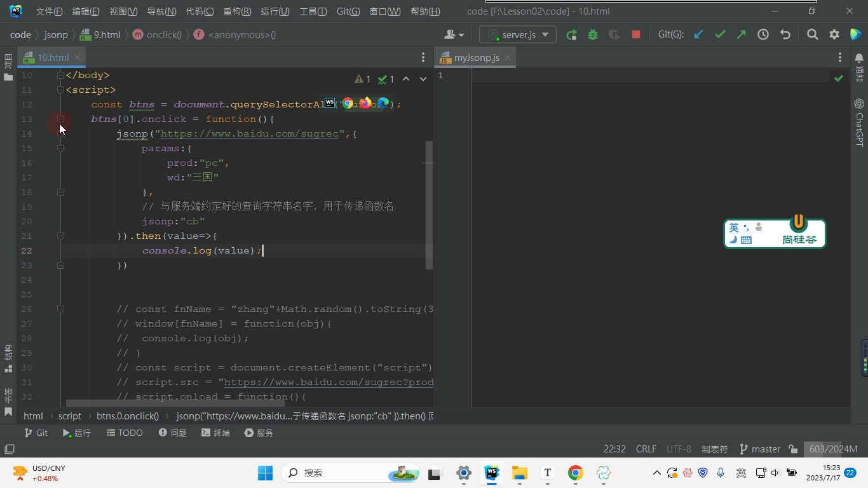Click the rollback undo arrow icon
The width and height of the screenshot is (868, 488).
(x=785, y=35)
